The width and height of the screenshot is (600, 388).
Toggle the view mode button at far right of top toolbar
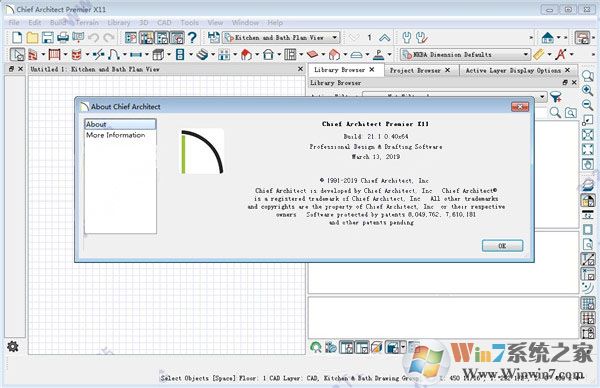pyautogui.click(x=582, y=37)
